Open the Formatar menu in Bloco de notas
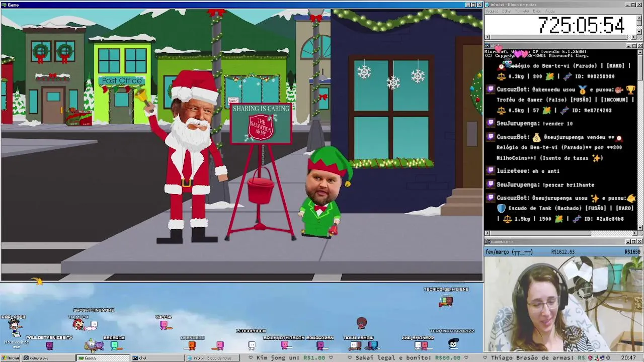Screen dimensions: 644x362 [522, 11]
